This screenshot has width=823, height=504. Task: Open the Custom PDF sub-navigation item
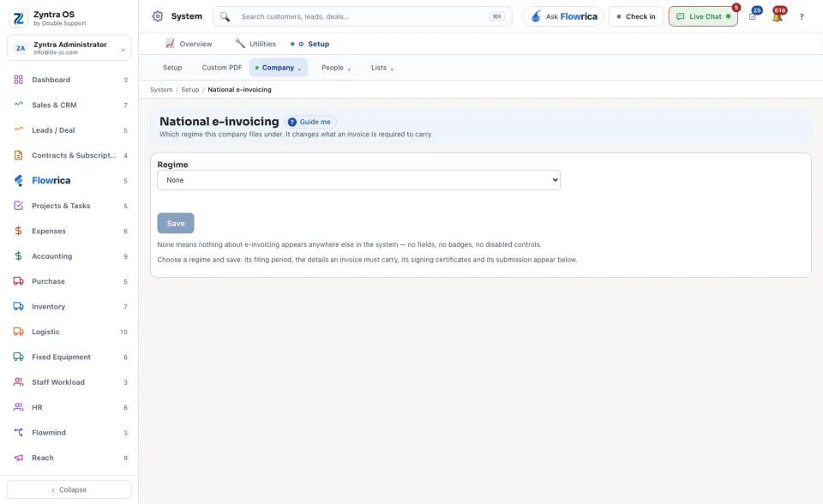pos(222,68)
